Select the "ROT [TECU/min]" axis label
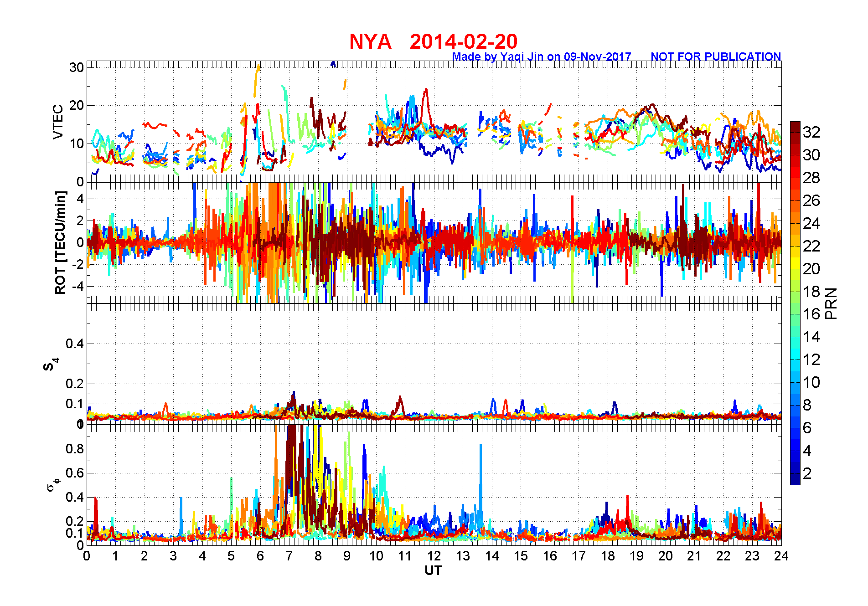Viewport: 868px width, 606px height. click(60, 242)
